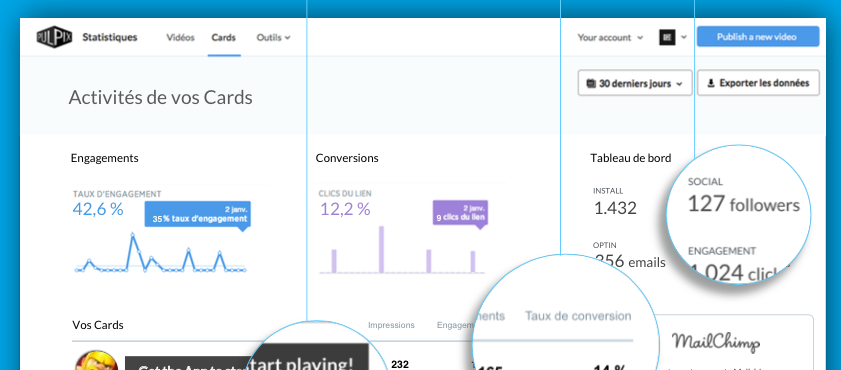This screenshot has height=370, width=841.
Task: Click Exporter les données button
Action: click(758, 84)
